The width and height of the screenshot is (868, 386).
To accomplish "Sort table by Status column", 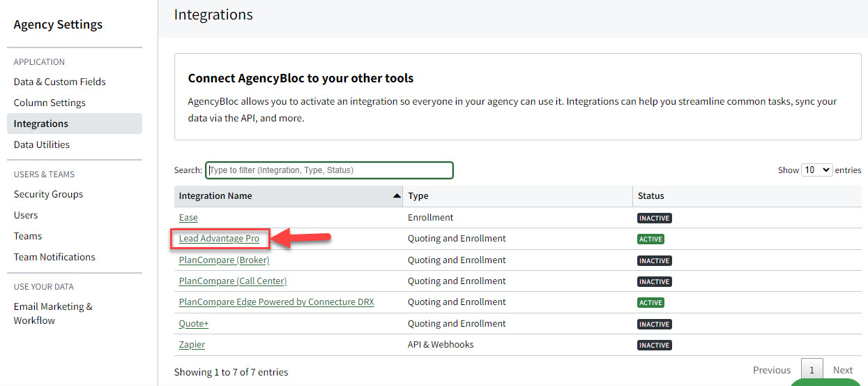I will [x=747, y=196].
